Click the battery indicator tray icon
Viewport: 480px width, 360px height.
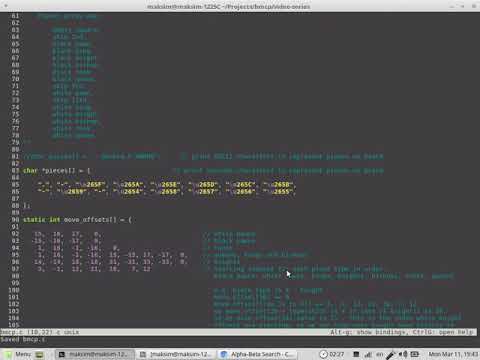pyautogui.click(x=414, y=354)
